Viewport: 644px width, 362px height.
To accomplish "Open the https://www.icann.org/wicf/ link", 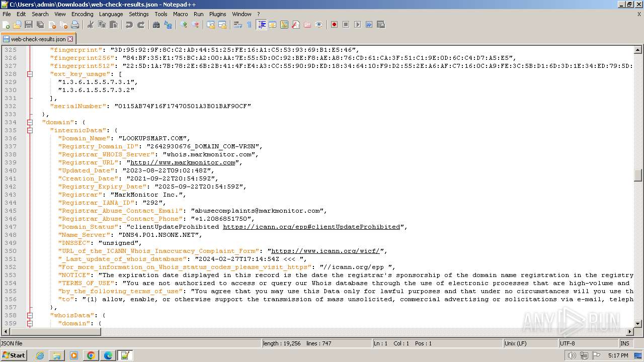I will pyautogui.click(x=326, y=251).
